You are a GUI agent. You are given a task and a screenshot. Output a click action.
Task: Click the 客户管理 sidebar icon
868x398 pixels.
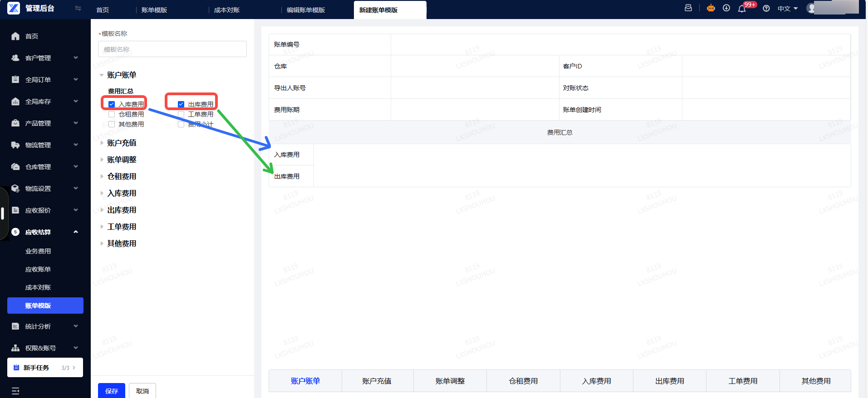[x=15, y=58]
